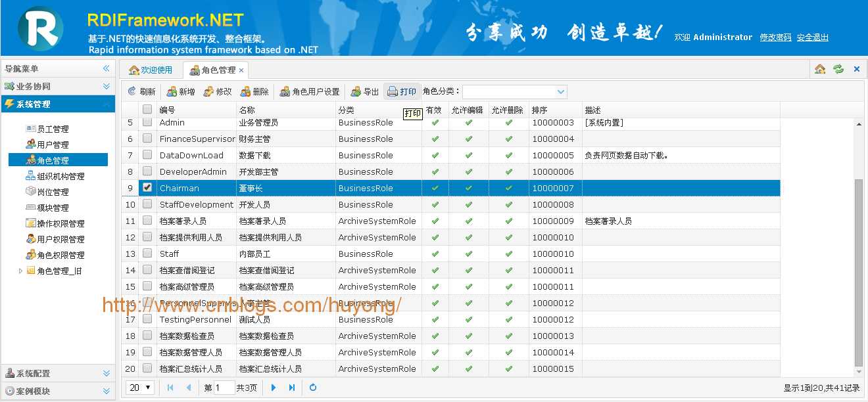Select the 档案著录人员 row name cell
Image resolution: width=868 pixels, height=402 pixels.
(x=285, y=221)
